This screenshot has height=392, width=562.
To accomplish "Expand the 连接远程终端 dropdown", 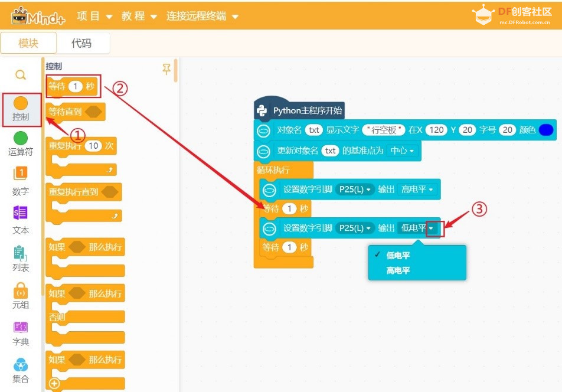I will 202,17.
